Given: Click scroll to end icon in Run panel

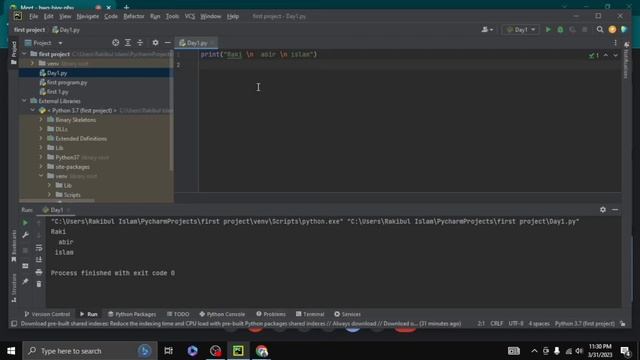Looking at the screenshot, I should [x=39, y=260].
